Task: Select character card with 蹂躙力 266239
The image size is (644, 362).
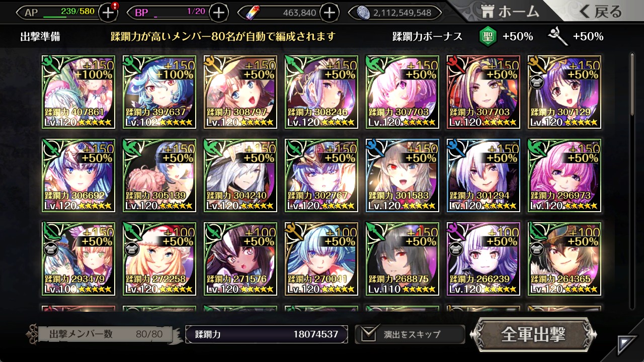Action: click(484, 259)
